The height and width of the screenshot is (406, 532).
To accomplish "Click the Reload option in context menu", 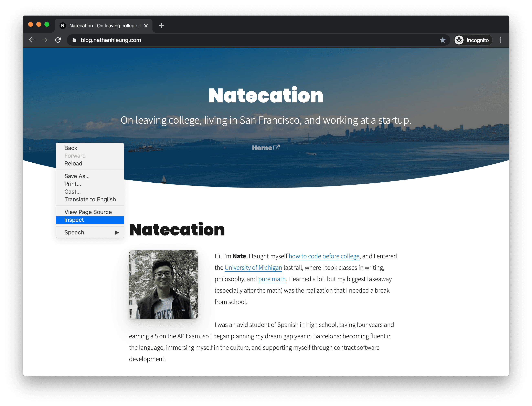I will coord(73,163).
